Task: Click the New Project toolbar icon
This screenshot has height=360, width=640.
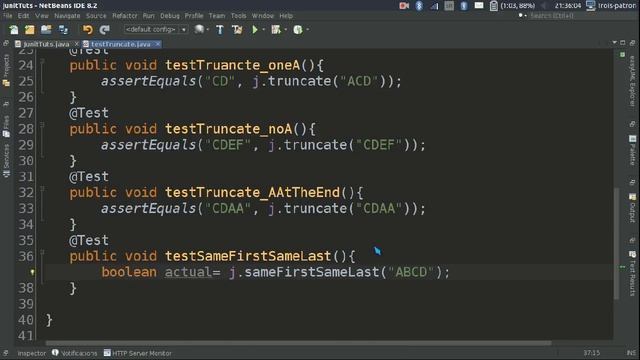Action: [30, 30]
